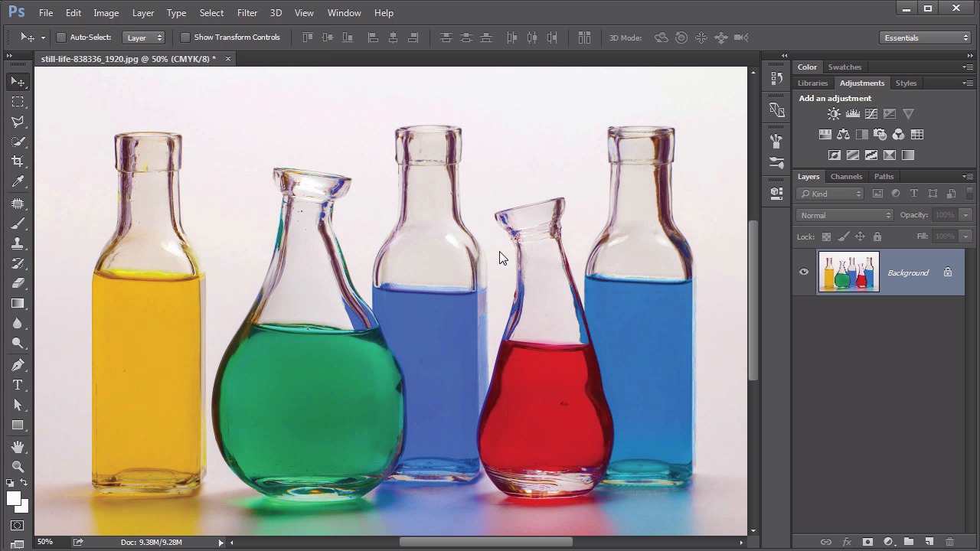The width and height of the screenshot is (980, 551).
Task: Select the Horizontal Type tool
Action: 18,385
